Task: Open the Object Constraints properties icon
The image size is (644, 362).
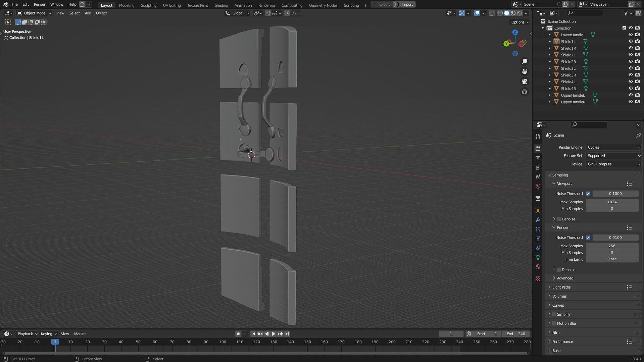Action: click(x=538, y=248)
